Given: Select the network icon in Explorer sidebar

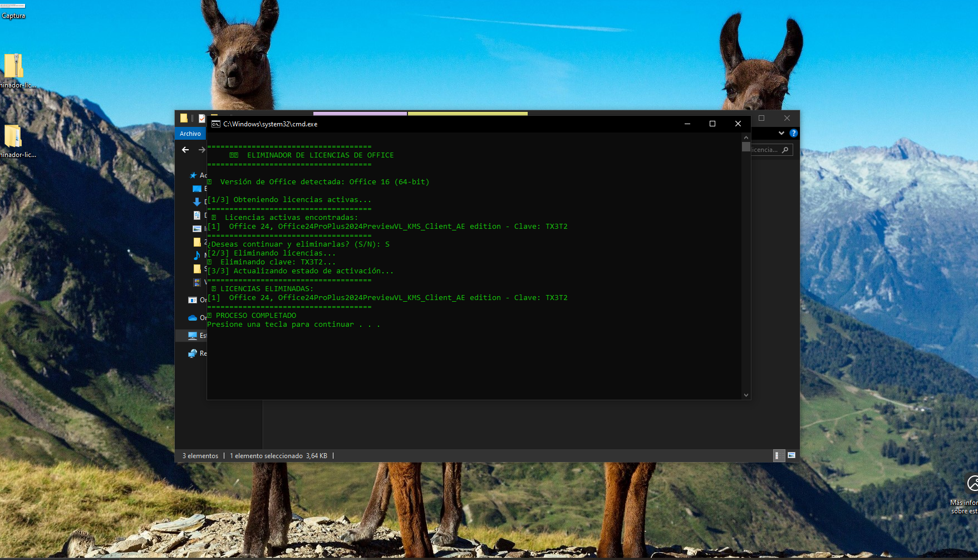Looking at the screenshot, I should (x=193, y=353).
